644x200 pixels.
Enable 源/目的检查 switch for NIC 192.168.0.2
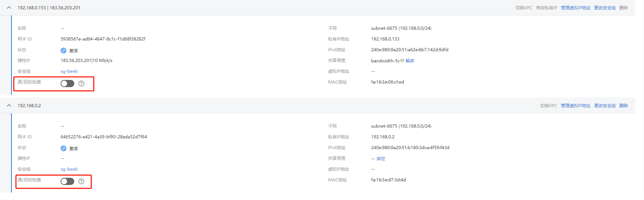(x=67, y=181)
